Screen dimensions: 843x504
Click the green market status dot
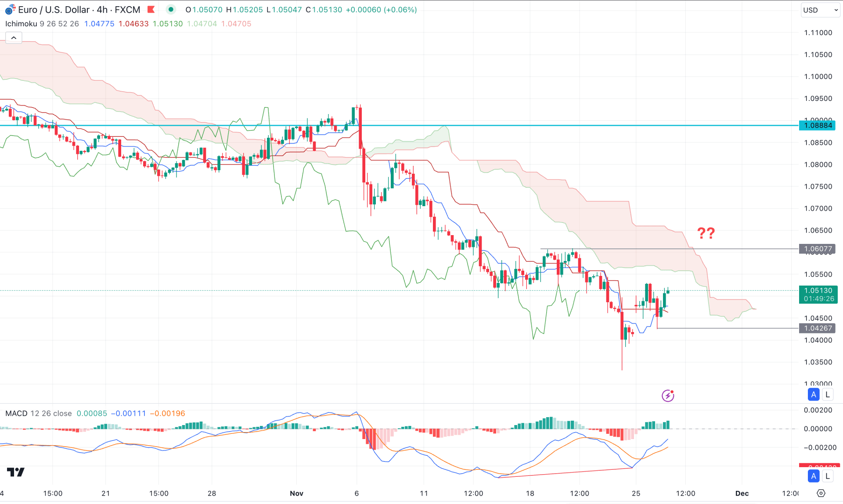pos(171,9)
